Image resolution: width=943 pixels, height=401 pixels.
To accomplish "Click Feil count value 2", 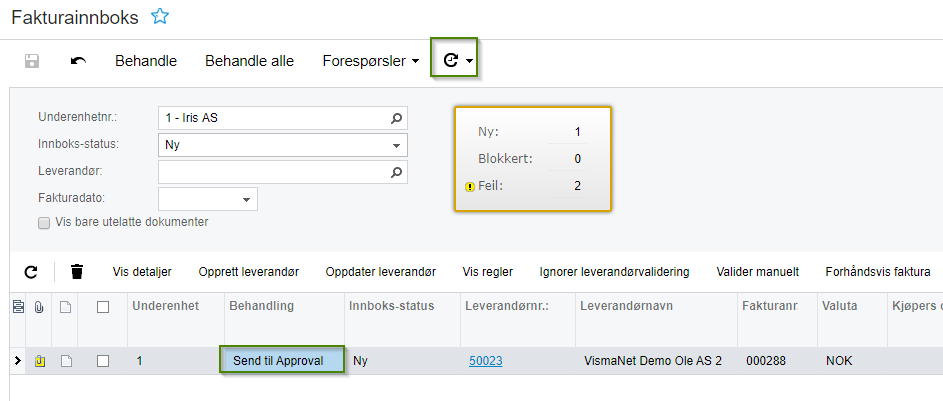I will pyautogui.click(x=577, y=186).
